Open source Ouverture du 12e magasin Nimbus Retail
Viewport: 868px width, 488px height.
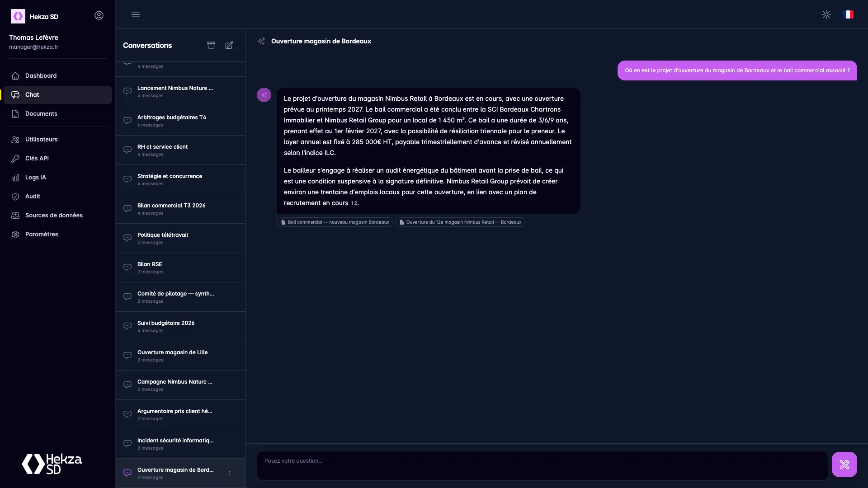(460, 222)
